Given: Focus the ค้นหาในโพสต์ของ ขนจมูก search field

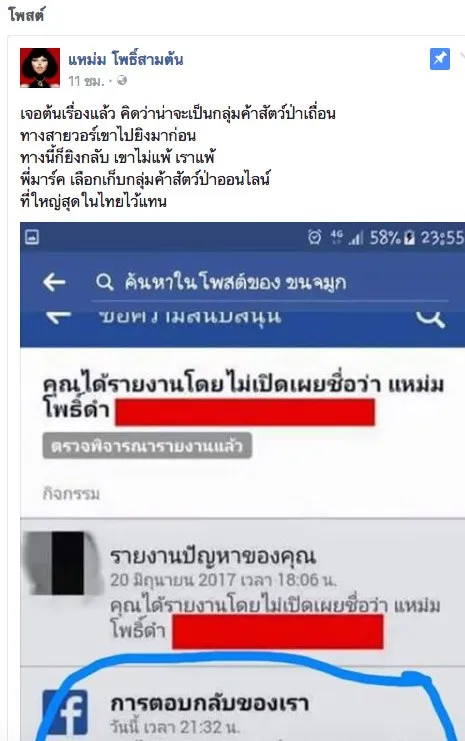Looking at the screenshot, I should coord(269,283).
